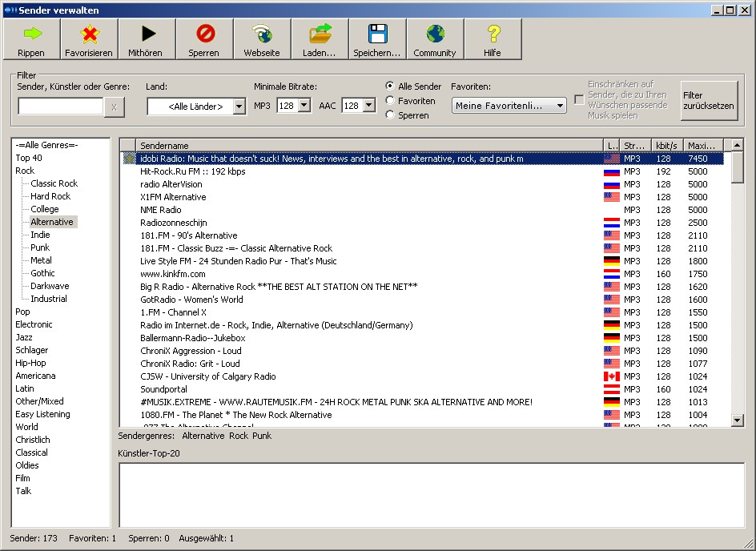Click the scroll down arrow of station list
Viewport: 756px width, 551px height.
(x=738, y=420)
